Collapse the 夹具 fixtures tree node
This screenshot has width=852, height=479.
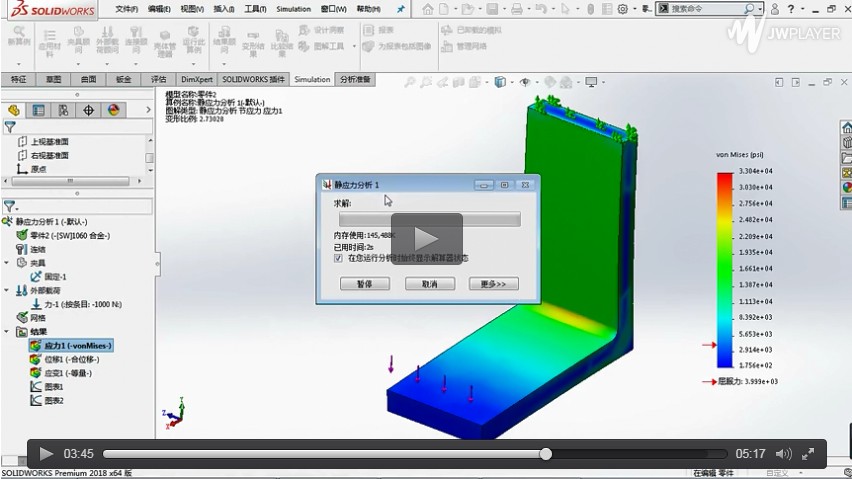(7, 263)
